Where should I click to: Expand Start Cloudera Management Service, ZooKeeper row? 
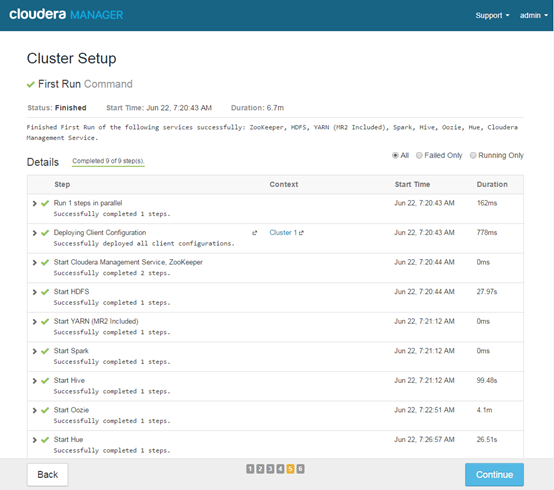tap(35, 262)
